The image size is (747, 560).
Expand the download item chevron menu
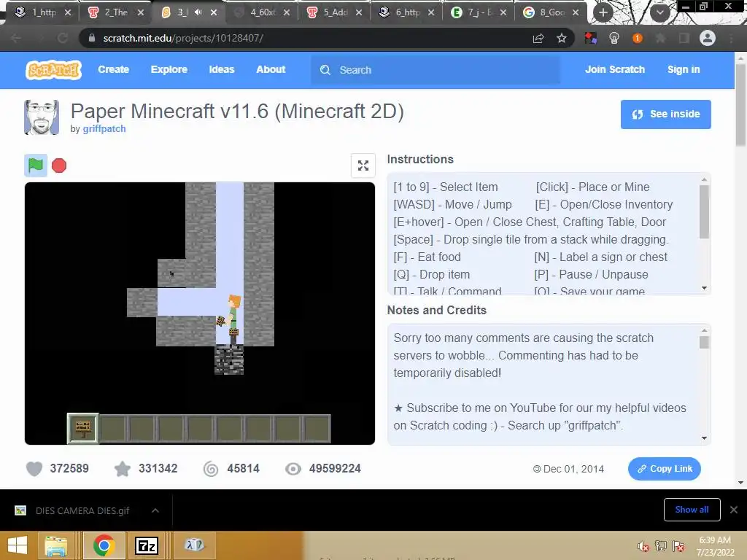point(155,510)
